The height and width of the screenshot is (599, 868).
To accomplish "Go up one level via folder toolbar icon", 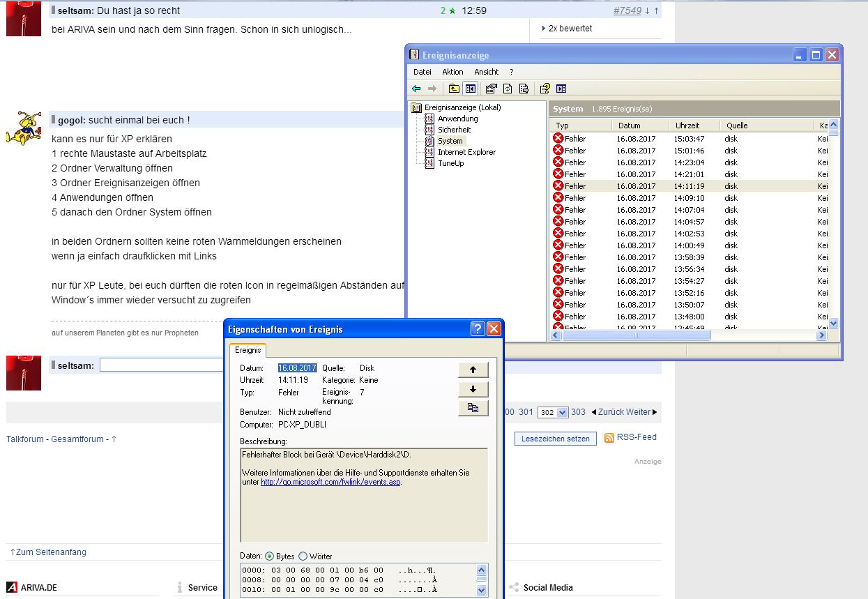I will (x=454, y=89).
